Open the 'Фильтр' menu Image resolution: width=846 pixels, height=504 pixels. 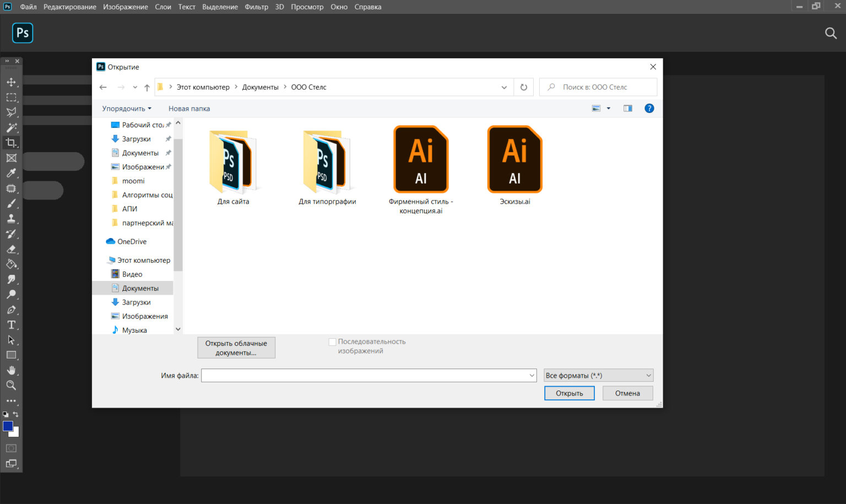pos(256,7)
